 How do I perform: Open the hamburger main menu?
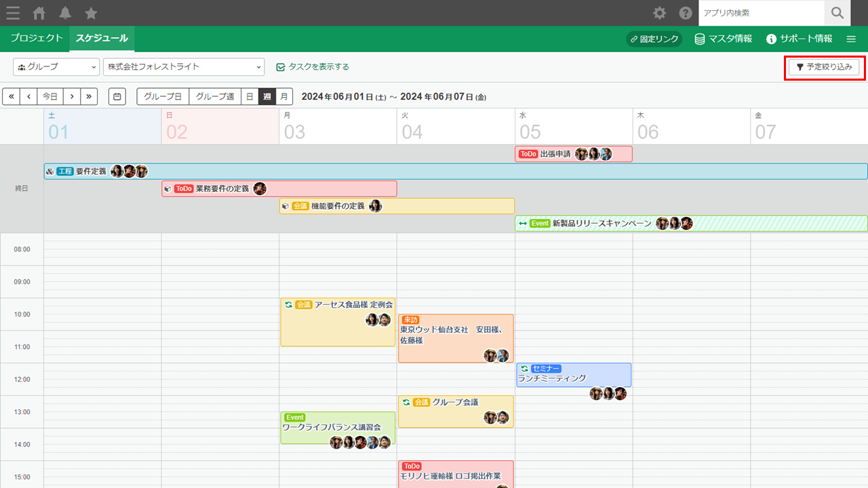click(12, 13)
